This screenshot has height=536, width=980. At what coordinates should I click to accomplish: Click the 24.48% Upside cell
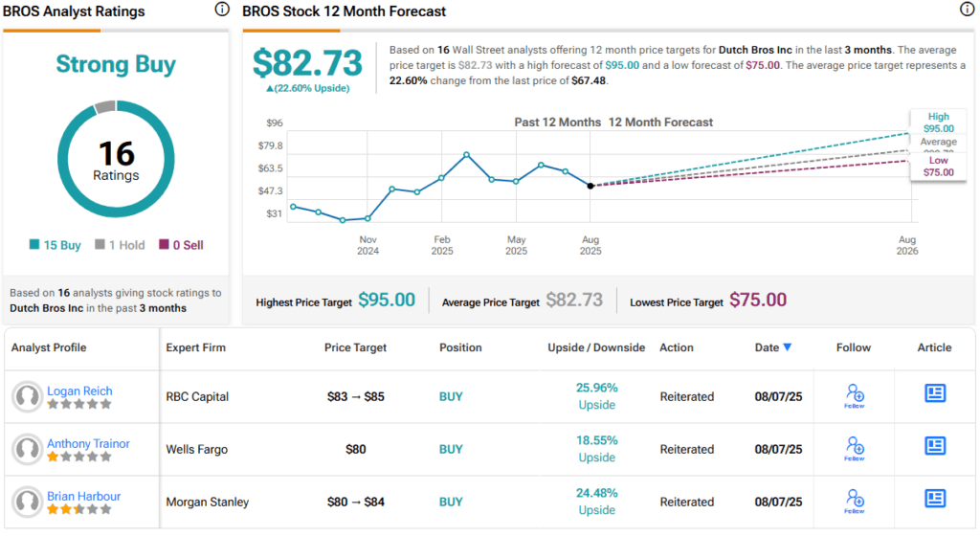(596, 501)
